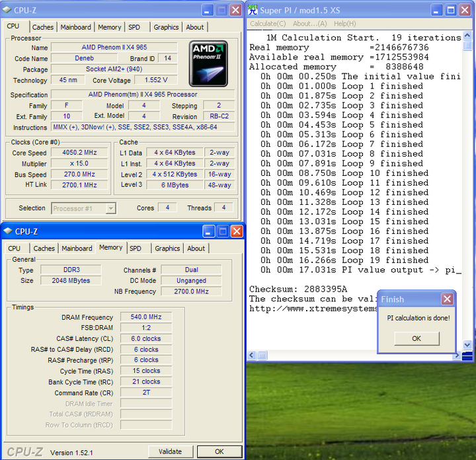Click the DC Mode value Unganged

coord(191,281)
